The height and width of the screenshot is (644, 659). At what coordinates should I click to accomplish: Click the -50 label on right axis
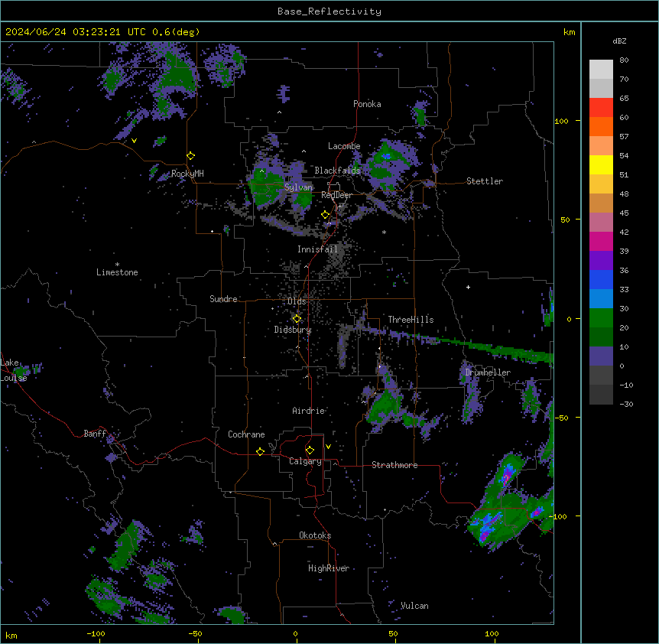561,418
